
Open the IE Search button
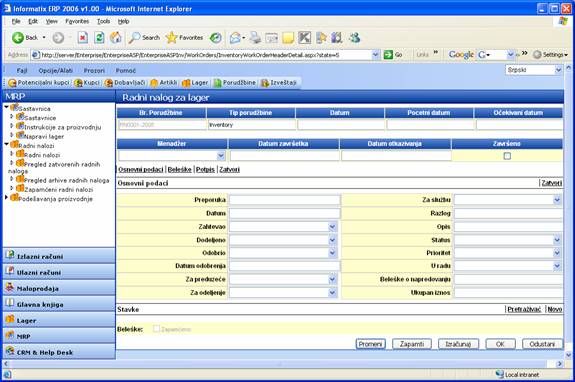(144, 37)
